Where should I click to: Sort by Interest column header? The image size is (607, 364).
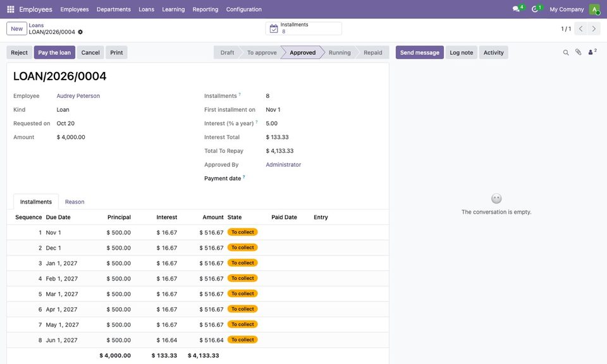coord(167,217)
